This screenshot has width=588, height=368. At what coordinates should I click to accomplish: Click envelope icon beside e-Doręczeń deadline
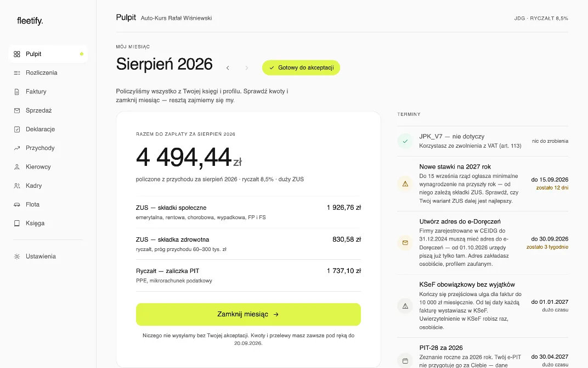coord(405,243)
